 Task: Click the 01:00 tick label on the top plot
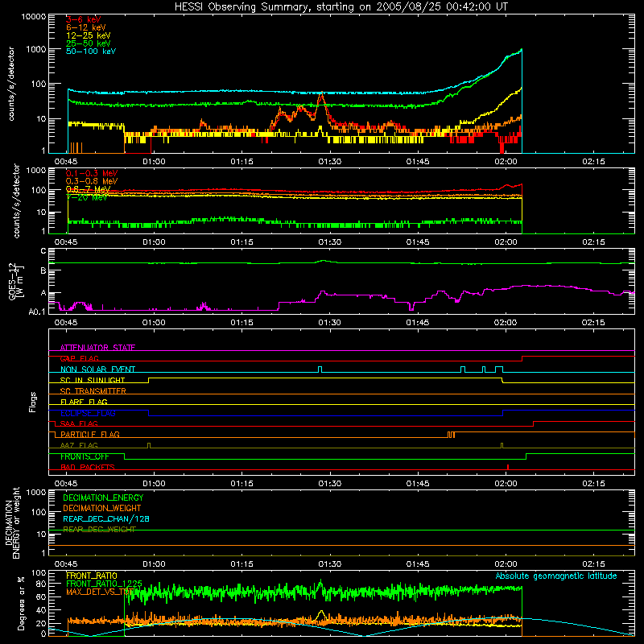pos(154,162)
